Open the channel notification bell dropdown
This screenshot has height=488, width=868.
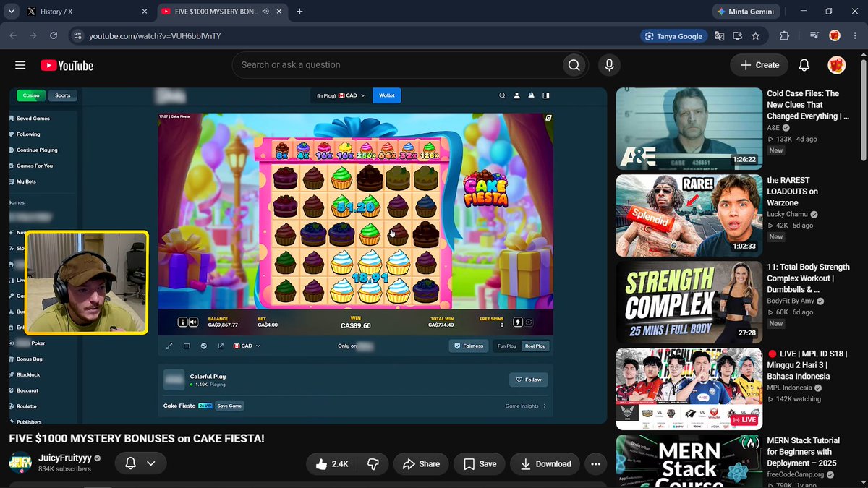coord(140,463)
